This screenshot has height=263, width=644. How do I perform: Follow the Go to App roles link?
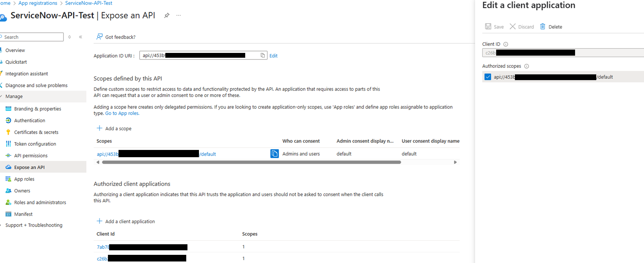122,113
